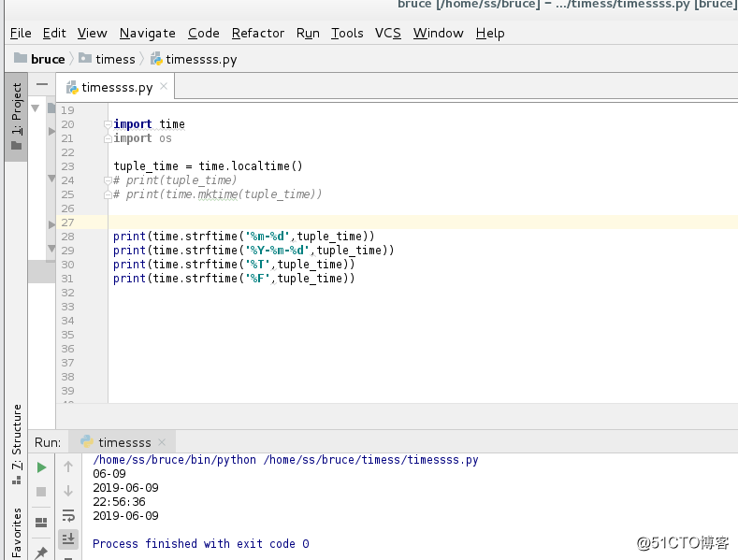
Task: Click commented '# print(tuple_time)' line
Action: tap(175, 180)
